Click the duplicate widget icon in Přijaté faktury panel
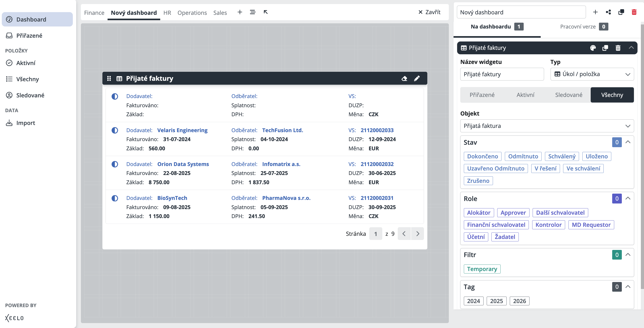The height and width of the screenshot is (328, 644). pyautogui.click(x=605, y=48)
